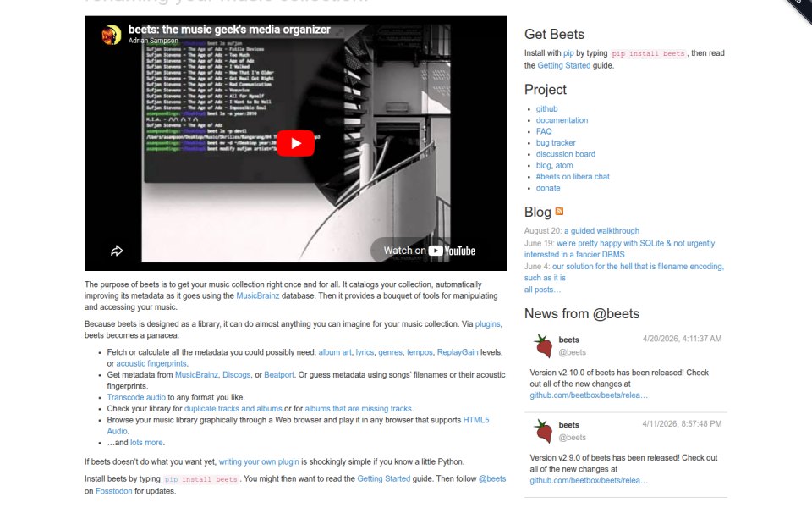
Task: Click the beets avatar on the v2.9.0 post
Action: click(543, 431)
